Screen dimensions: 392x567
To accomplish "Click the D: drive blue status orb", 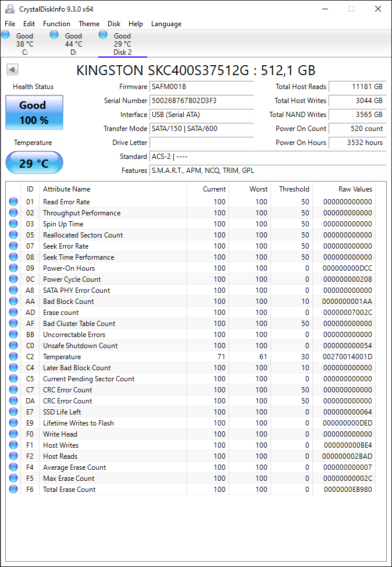I will (54, 34).
